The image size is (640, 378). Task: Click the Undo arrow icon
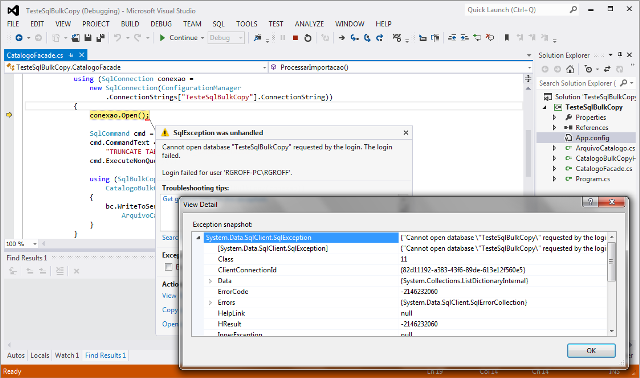coord(118,38)
